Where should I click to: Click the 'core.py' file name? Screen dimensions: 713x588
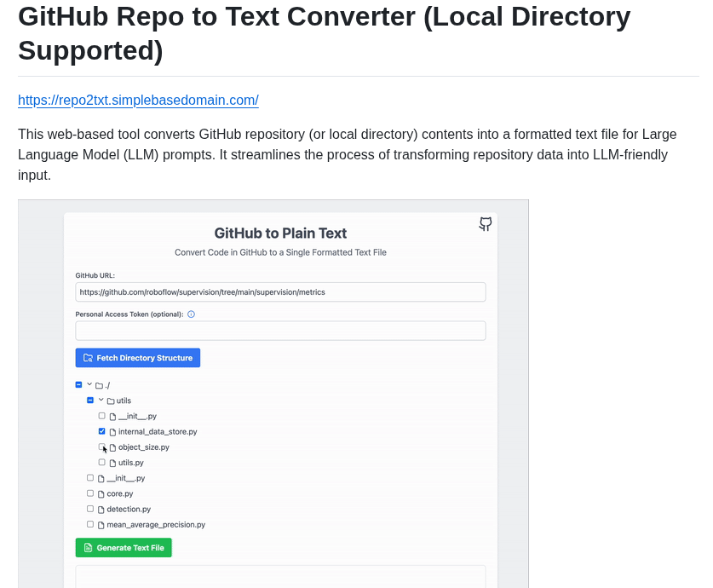pyautogui.click(x=120, y=493)
